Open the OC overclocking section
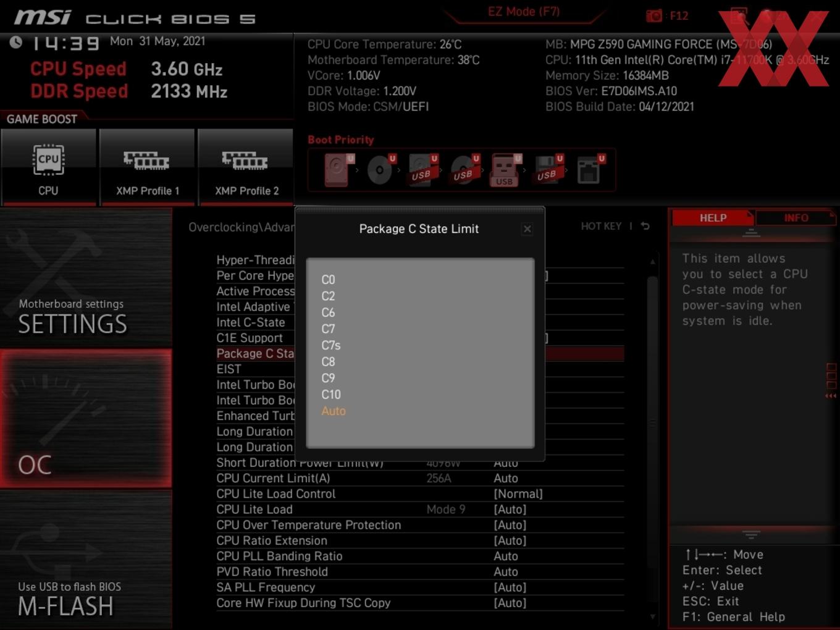Viewport: 840px width, 630px height. [x=86, y=419]
